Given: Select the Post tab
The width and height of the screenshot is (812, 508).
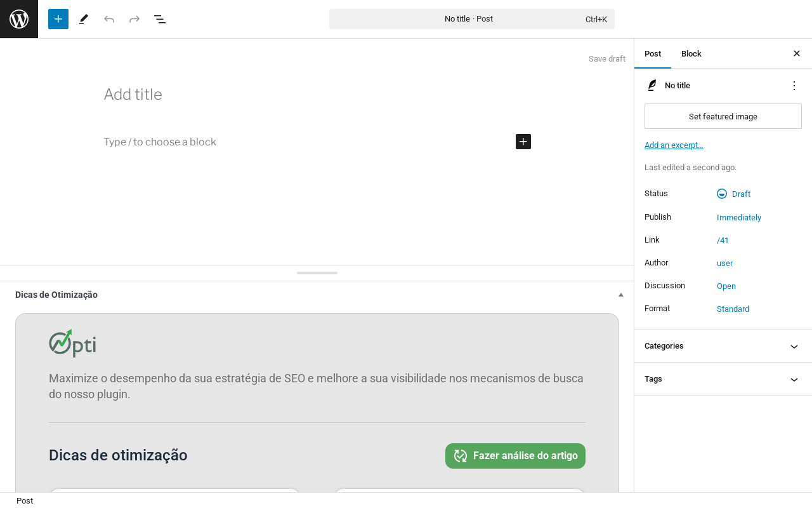Looking at the screenshot, I should [x=653, y=54].
